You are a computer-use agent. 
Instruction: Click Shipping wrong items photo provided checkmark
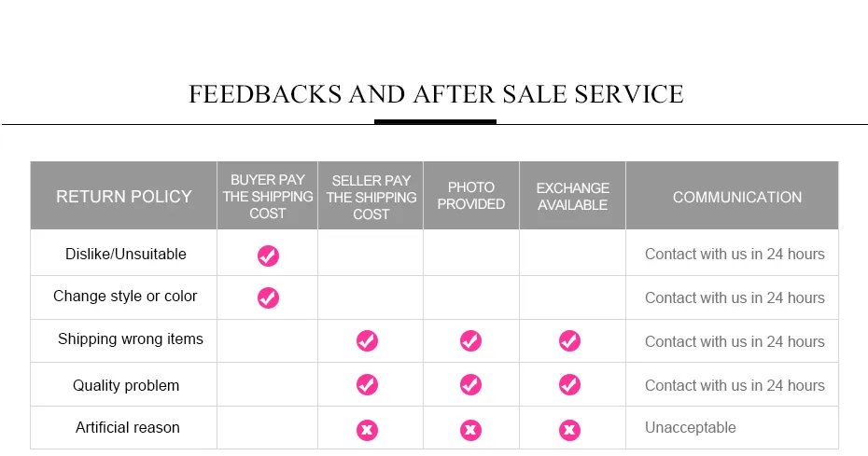[470, 341]
